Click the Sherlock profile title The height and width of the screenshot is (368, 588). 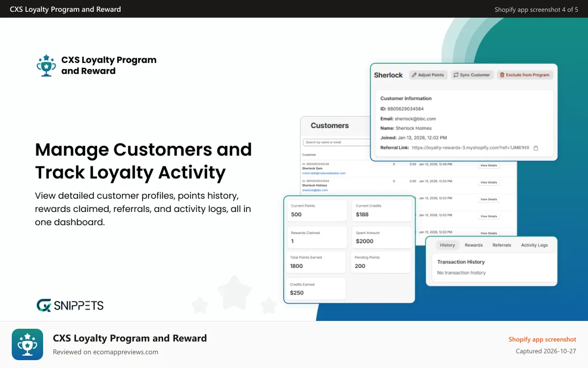(x=388, y=75)
